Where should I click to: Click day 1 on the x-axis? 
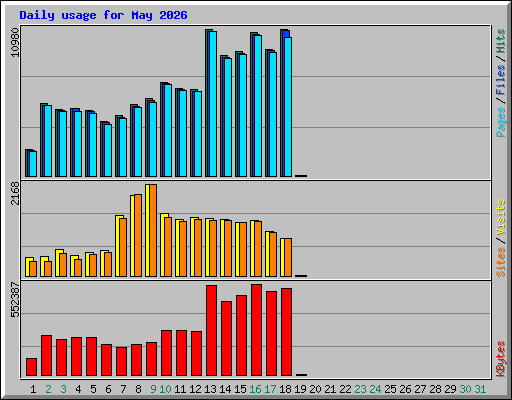click(33, 389)
